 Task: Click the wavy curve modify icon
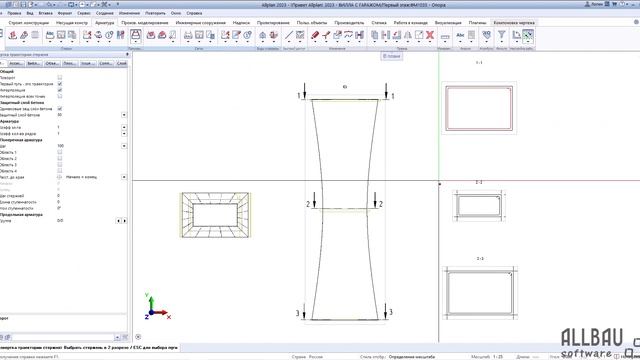[x=348, y=35]
